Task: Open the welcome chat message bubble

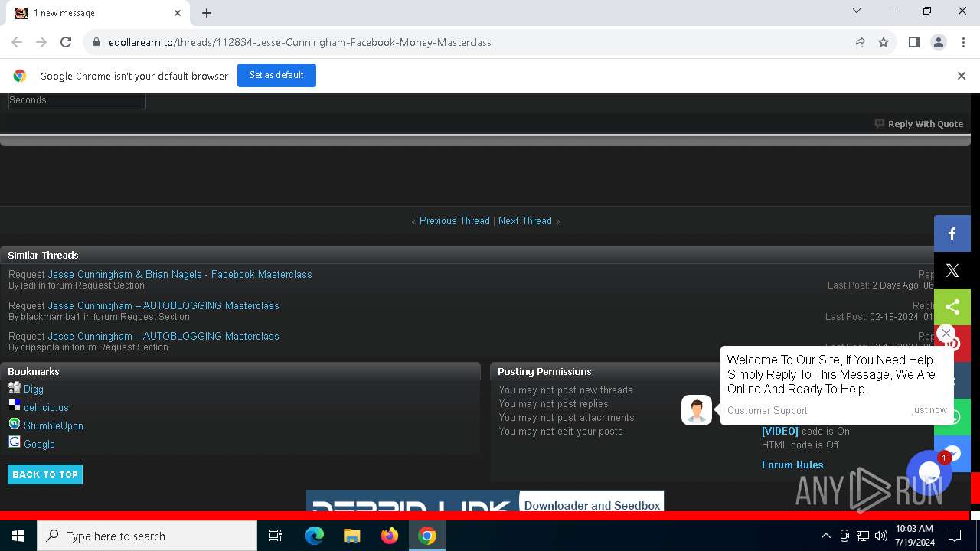Action: [x=837, y=385]
